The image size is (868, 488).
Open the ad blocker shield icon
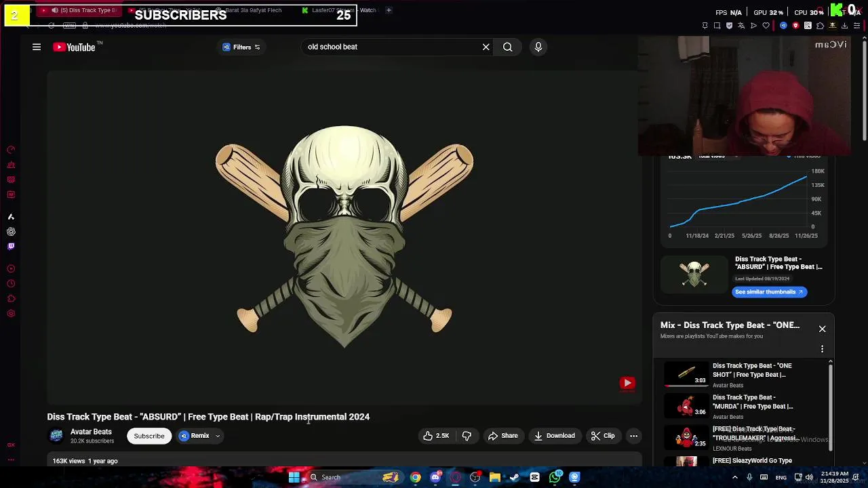pos(729,26)
